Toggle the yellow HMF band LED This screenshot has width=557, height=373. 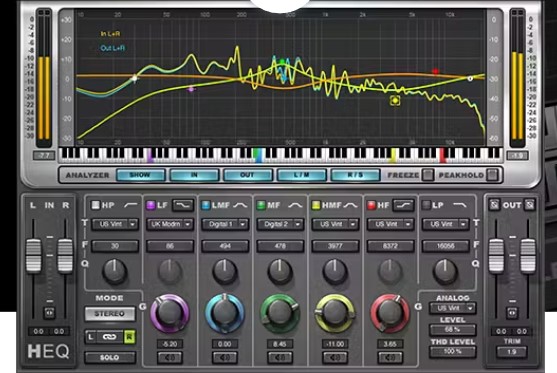coord(316,205)
